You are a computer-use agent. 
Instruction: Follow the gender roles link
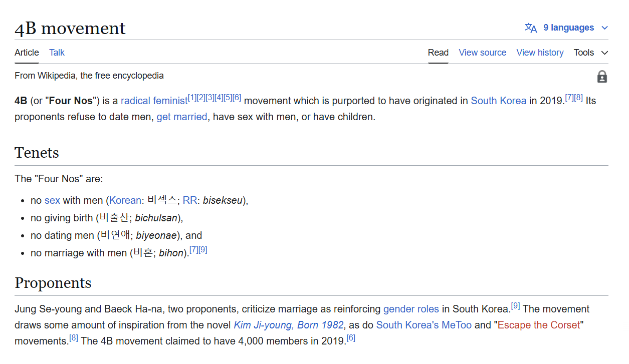(411, 309)
